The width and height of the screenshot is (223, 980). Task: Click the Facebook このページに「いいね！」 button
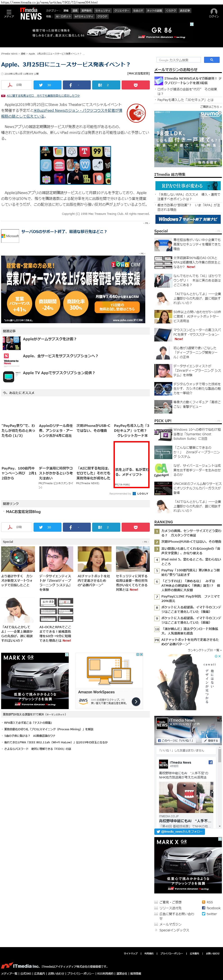pyautogui.click(x=176, y=741)
